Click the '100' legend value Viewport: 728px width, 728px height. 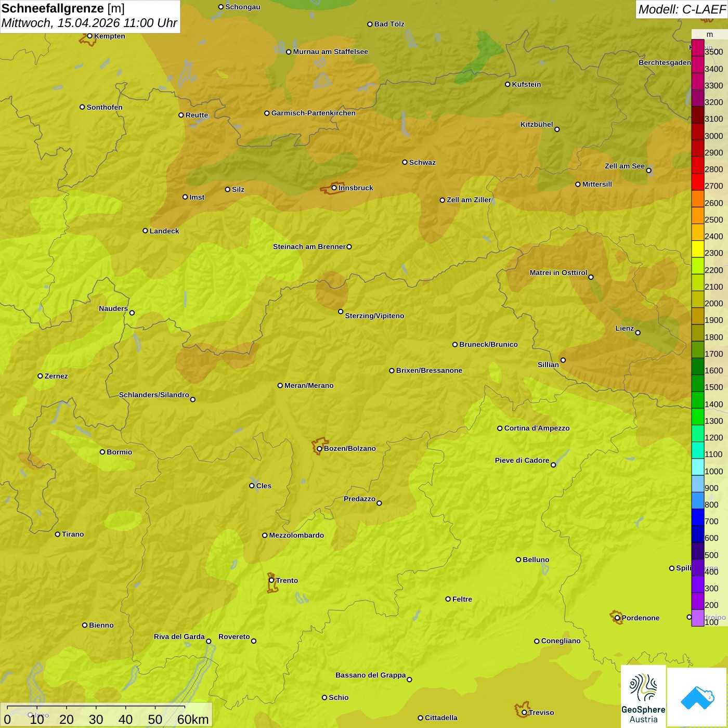(x=711, y=622)
